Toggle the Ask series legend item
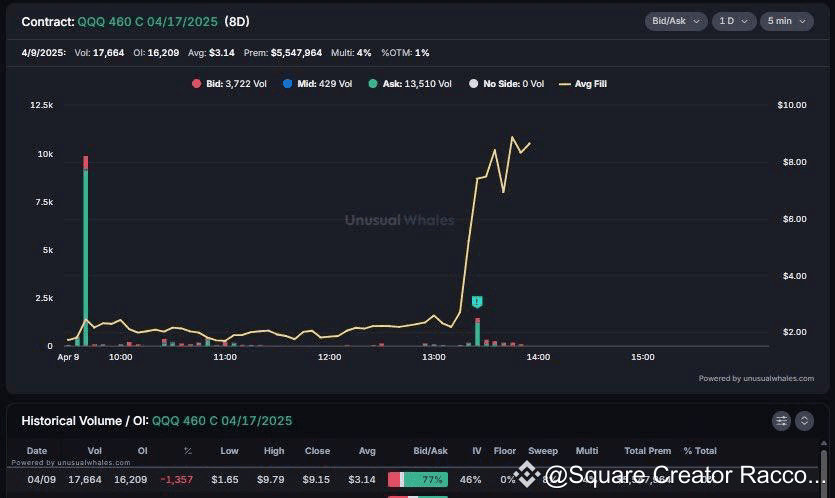The height and width of the screenshot is (498, 835). [410, 84]
